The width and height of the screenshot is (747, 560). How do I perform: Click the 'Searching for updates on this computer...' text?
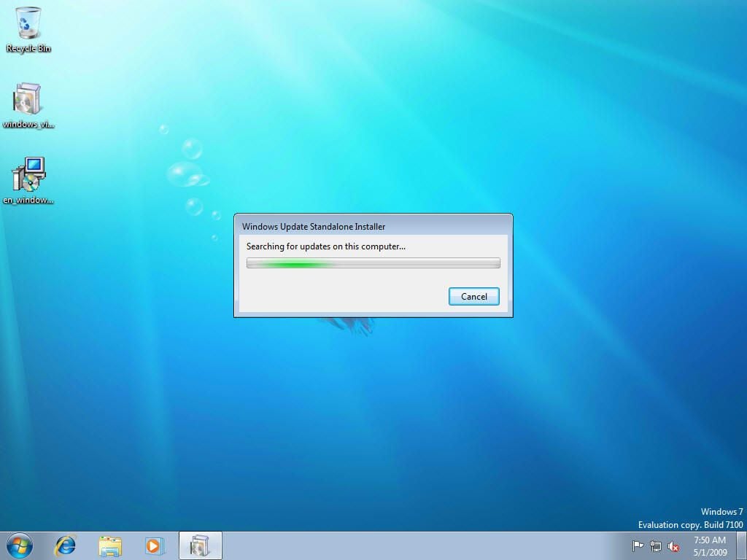(326, 246)
